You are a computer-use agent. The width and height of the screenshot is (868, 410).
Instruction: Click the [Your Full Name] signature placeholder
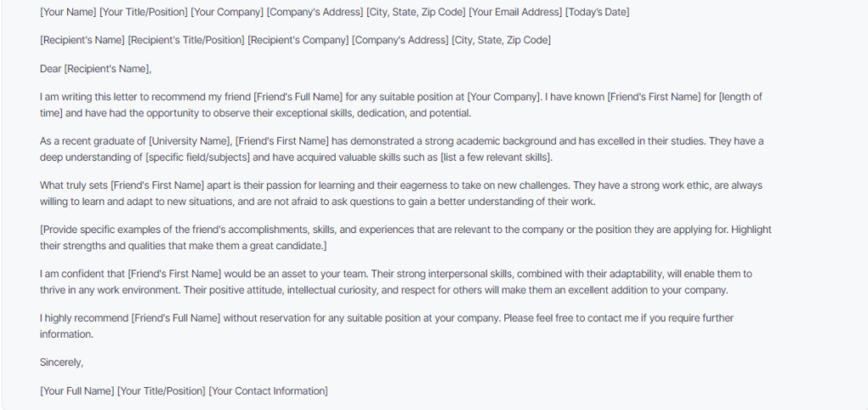77,391
